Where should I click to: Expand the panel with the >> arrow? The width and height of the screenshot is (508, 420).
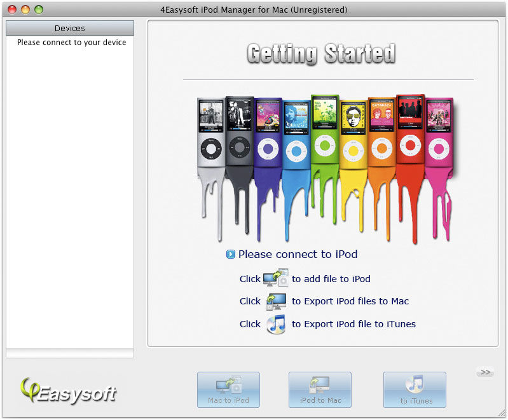click(x=485, y=372)
